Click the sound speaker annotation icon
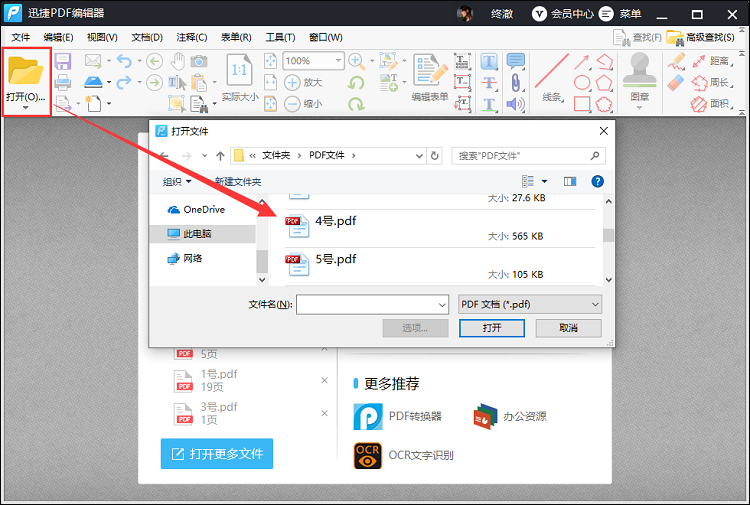 (516, 104)
